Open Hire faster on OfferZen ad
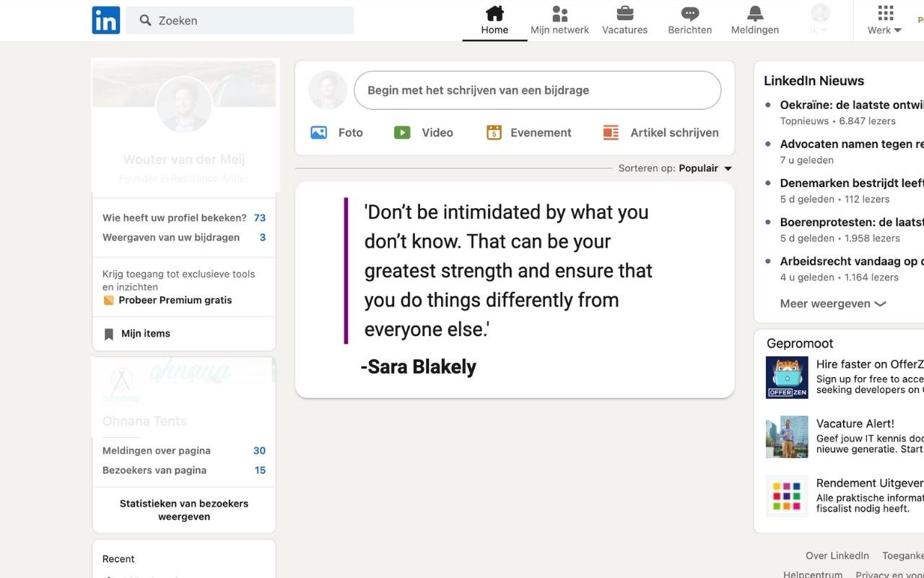 pos(870,364)
